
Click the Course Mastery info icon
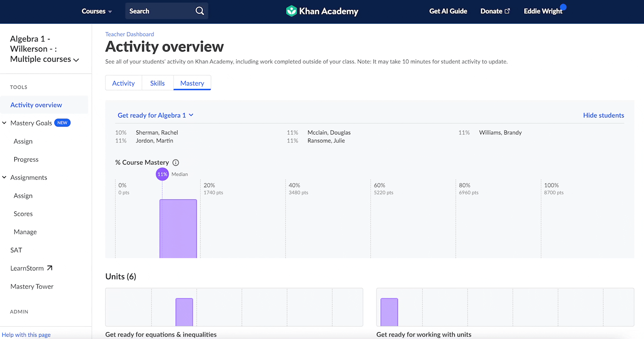pyautogui.click(x=175, y=162)
